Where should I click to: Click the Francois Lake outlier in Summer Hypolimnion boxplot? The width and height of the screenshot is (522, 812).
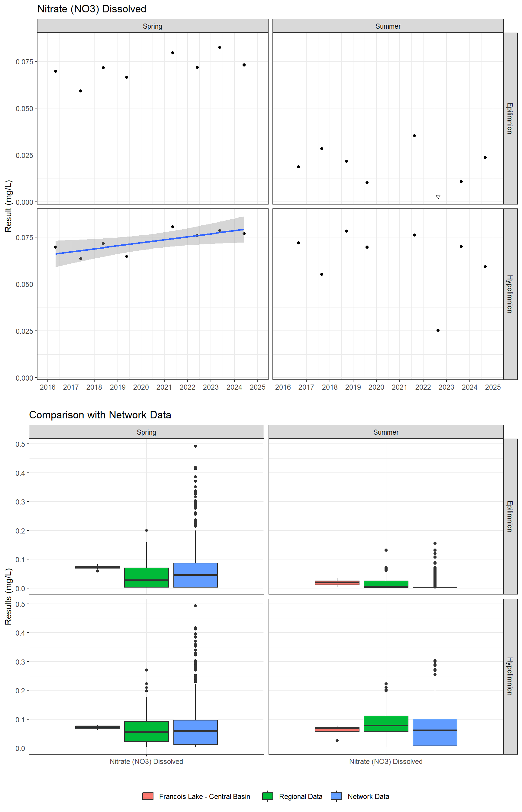(337, 740)
